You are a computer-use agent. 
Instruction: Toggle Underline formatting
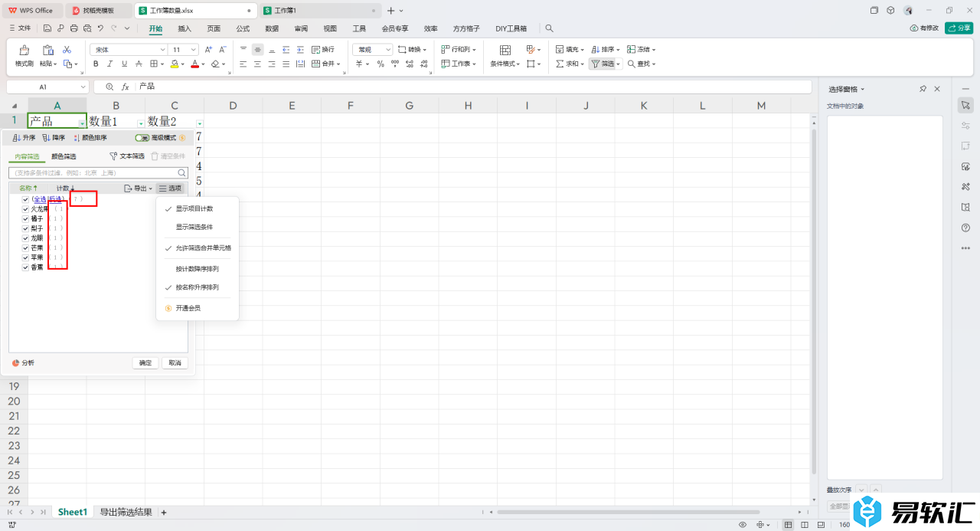(124, 64)
